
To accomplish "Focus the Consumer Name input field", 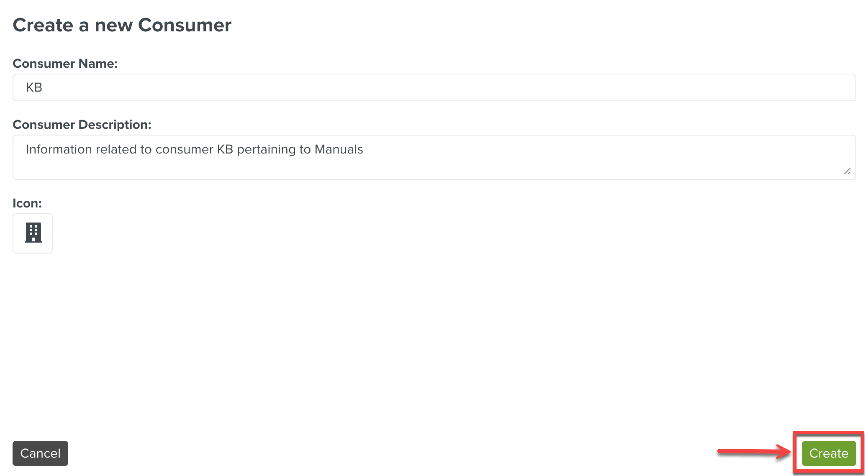I will point(434,87).
